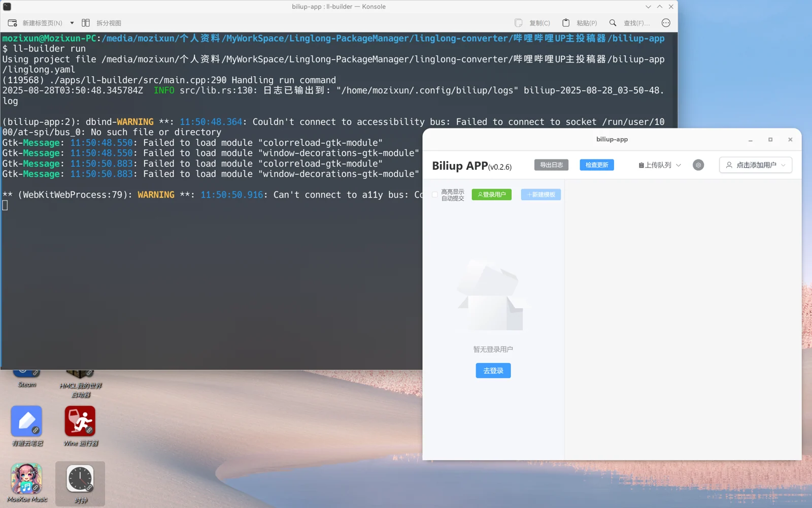Viewport: 812px width, 508px height.
Task: Click the 复制 icon in Konsole toolbar
Action: pyautogui.click(x=518, y=23)
